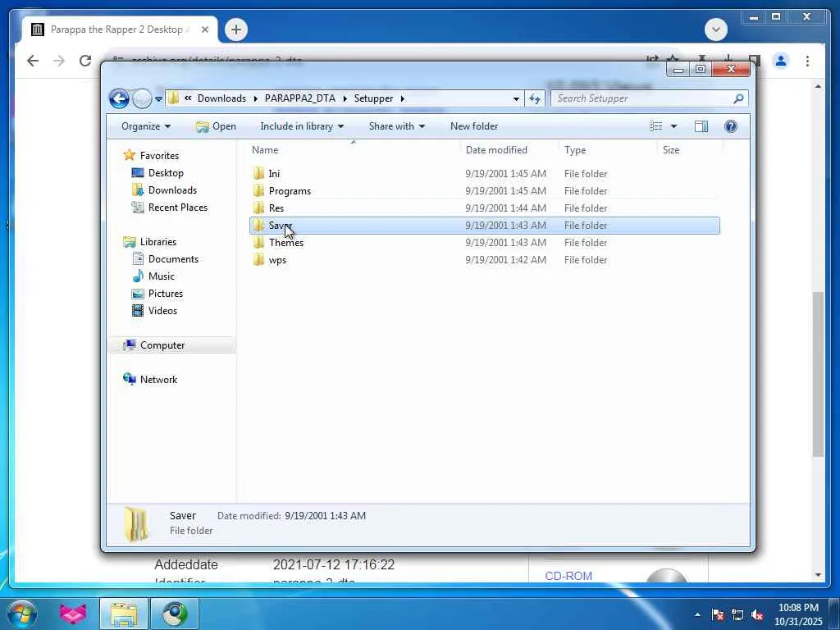Select the Programs folder icon
This screenshot has height=630, width=840.
click(258, 190)
